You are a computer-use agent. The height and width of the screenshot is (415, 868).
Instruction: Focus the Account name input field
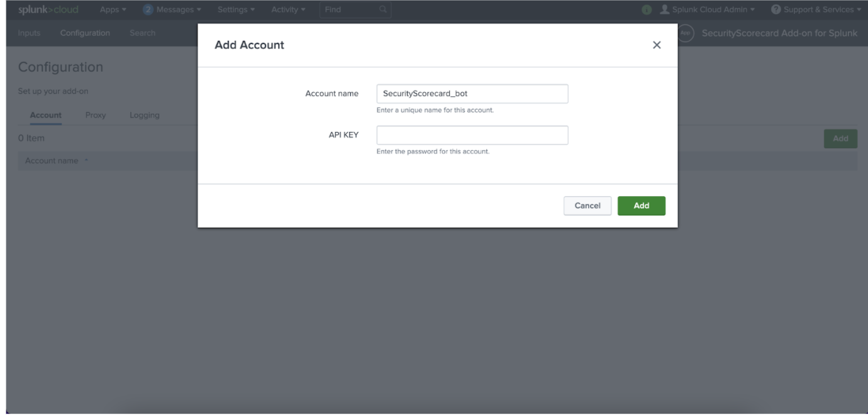[x=472, y=94]
